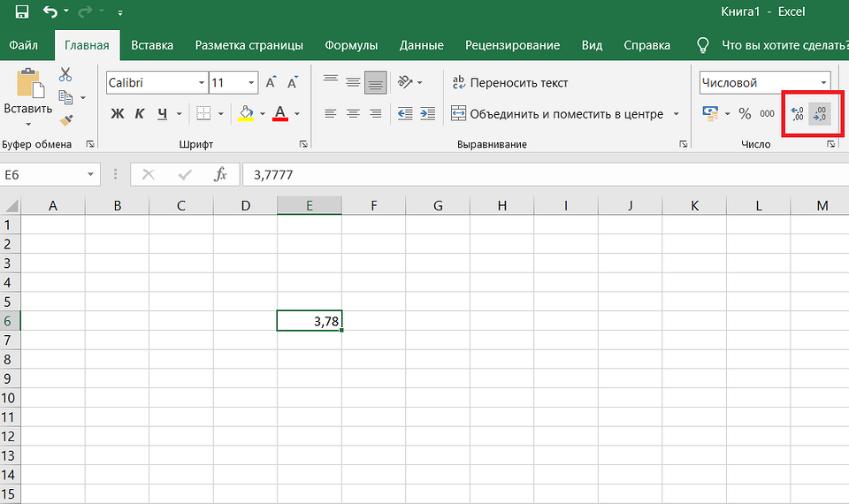Toggle italic formatting К
The height and width of the screenshot is (504, 849).
[x=139, y=114]
